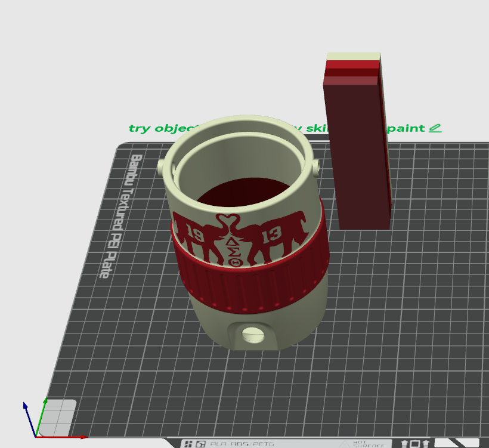Select the cooler jug model on the plate
489x448 pixels.
tap(243, 233)
